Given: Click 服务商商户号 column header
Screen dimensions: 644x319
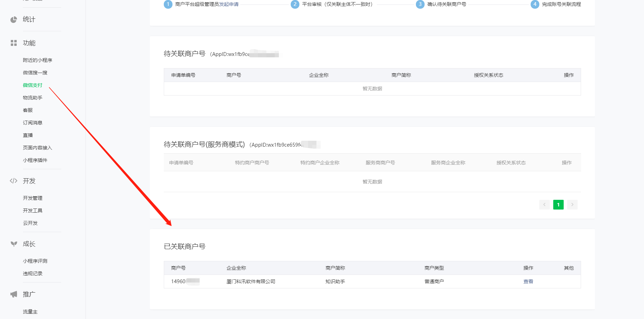Looking at the screenshot, I should pyautogui.click(x=380, y=163).
